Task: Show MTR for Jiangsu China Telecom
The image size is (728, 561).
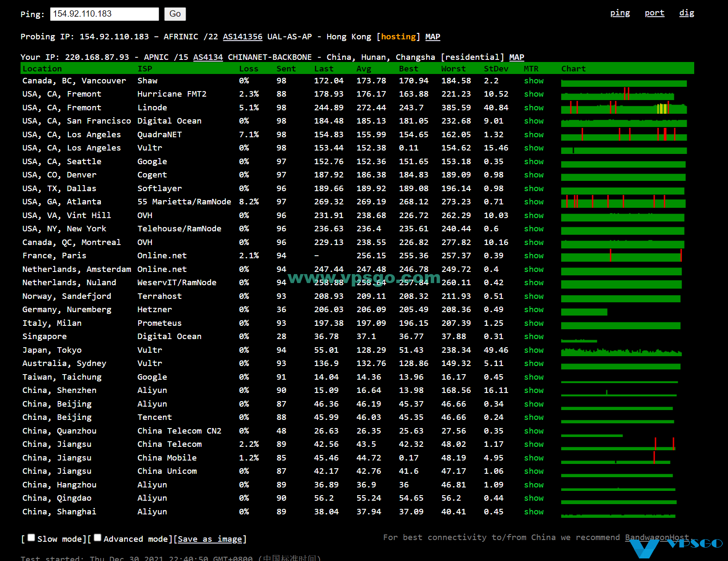Action: pyautogui.click(x=534, y=444)
